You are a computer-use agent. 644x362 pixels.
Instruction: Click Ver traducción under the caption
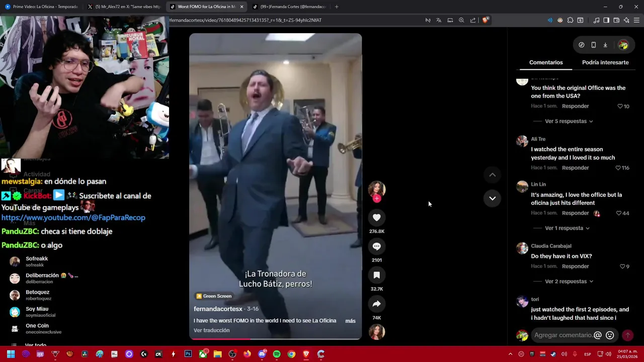pyautogui.click(x=211, y=330)
